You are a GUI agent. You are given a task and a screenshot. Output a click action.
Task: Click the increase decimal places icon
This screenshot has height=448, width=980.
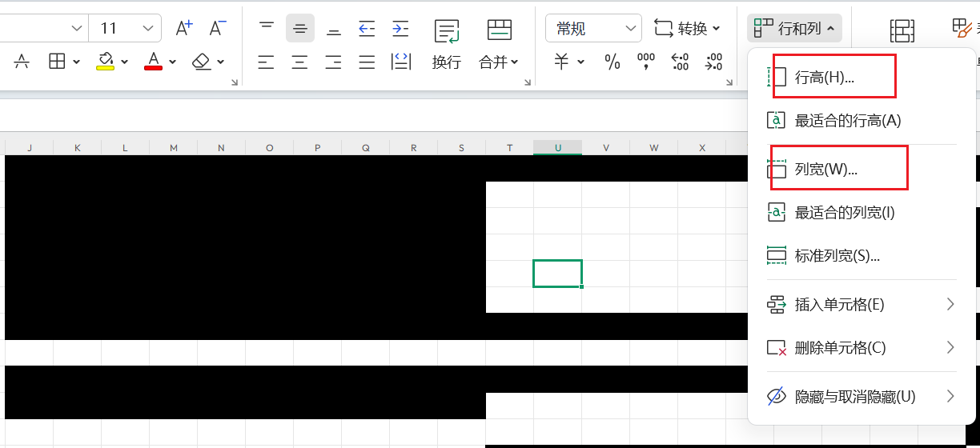tap(680, 62)
